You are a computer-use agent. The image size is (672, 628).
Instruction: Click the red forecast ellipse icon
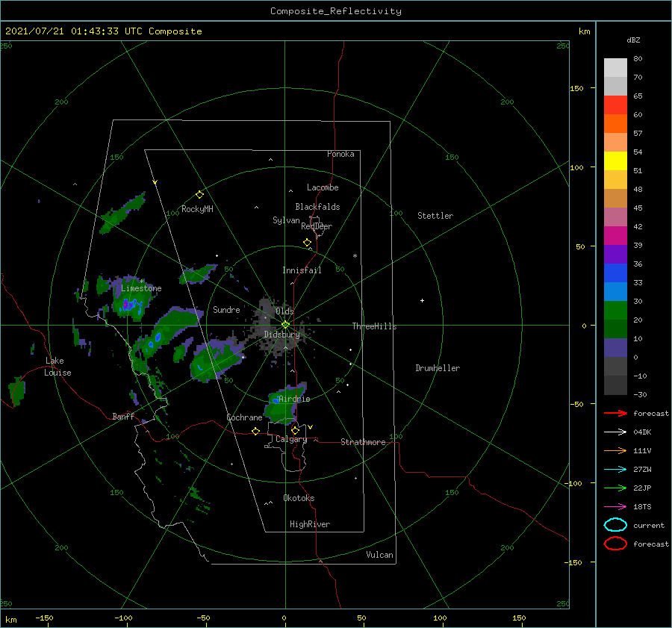pyautogui.click(x=615, y=544)
